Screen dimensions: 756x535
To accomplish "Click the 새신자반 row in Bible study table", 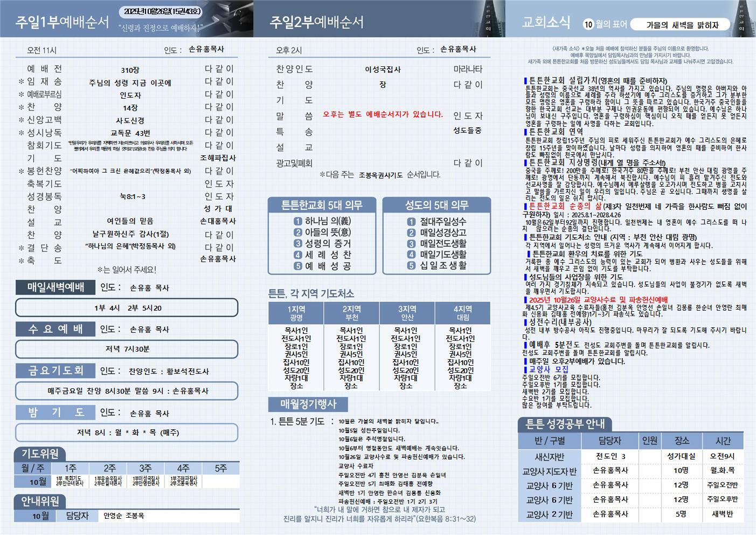I will (x=549, y=457).
